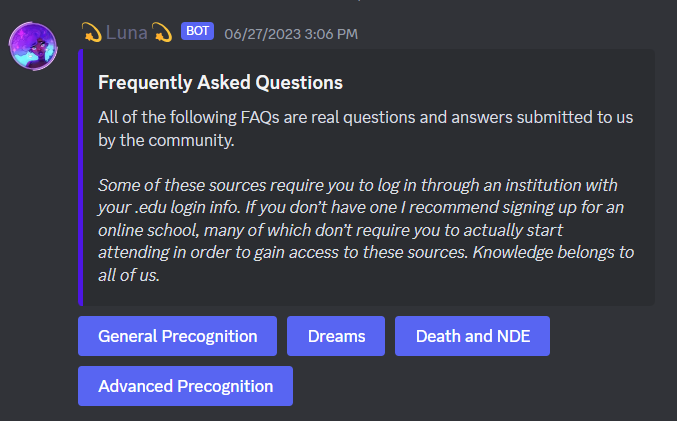Open the Dreams FAQ
Image resolution: width=677 pixels, height=421 pixels.
click(336, 336)
